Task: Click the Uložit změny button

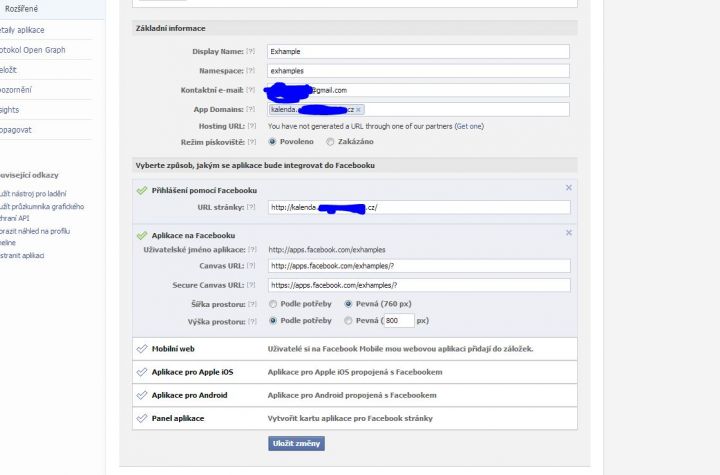Action: [x=296, y=443]
